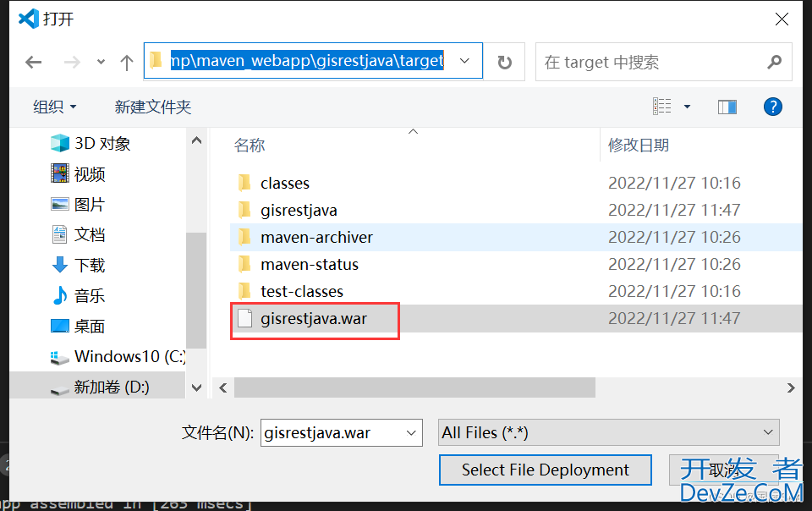This screenshot has height=511, width=812.
Task: Click the file list horizontal scrollbar thumb
Action: click(414, 387)
